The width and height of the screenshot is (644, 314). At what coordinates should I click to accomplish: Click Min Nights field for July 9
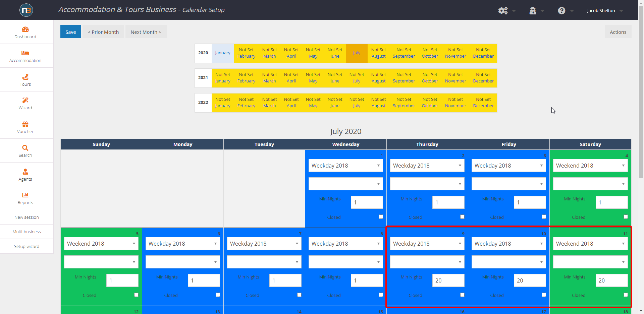tap(448, 280)
